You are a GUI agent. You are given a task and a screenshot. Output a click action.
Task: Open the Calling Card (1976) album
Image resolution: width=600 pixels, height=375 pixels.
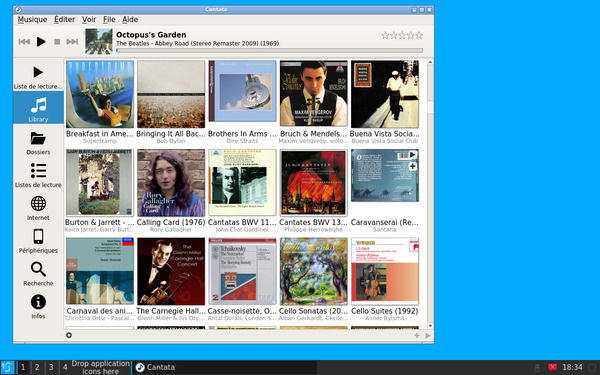pos(171,183)
